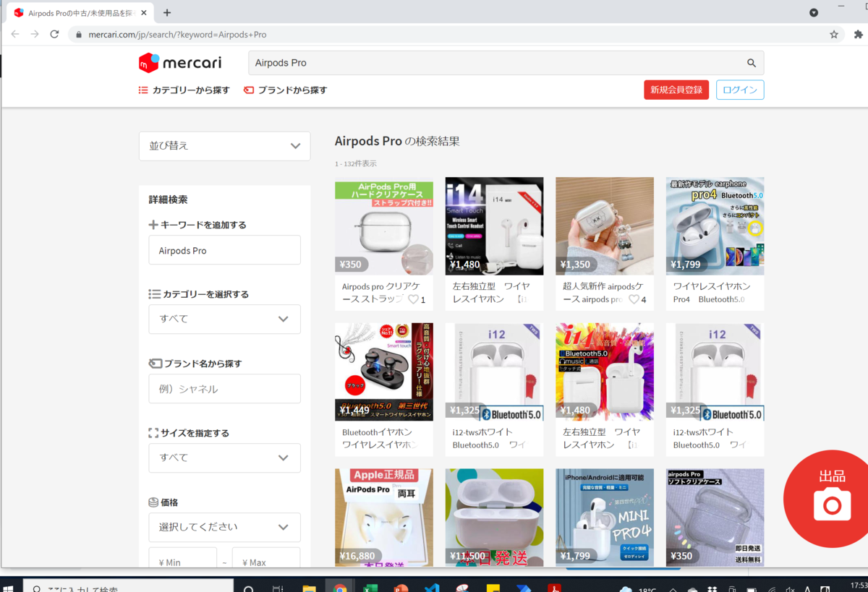
Task: Click the 1 - 132件表示 text
Action: coord(356,164)
